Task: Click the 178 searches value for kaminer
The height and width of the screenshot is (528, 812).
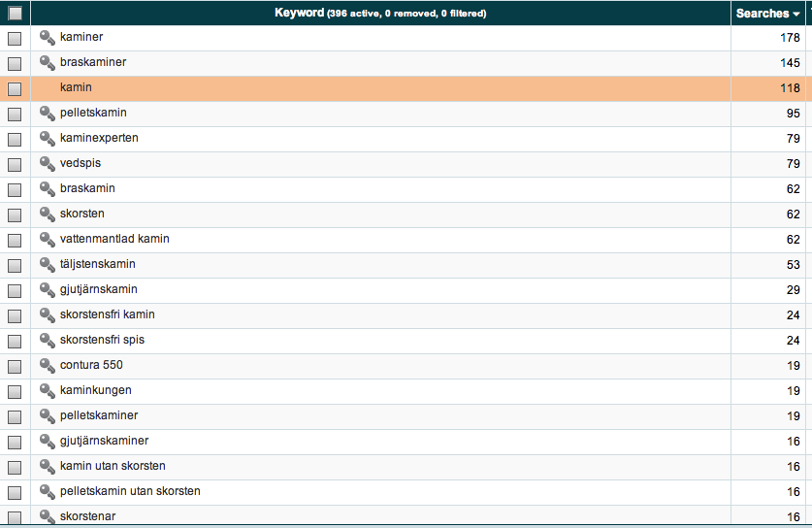Action: pyautogui.click(x=790, y=38)
